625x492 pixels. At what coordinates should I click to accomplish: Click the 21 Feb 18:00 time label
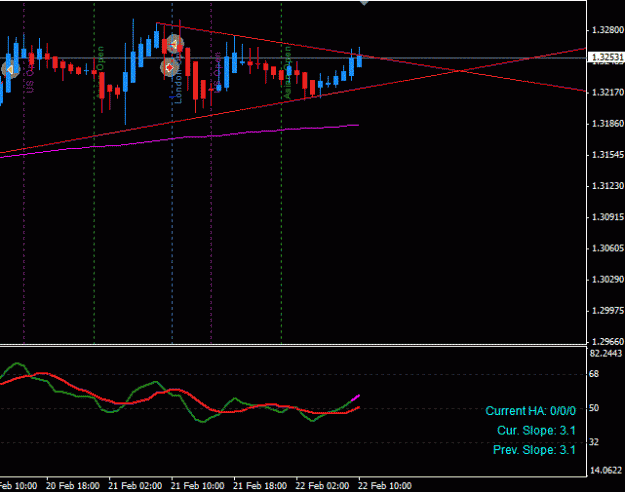click(x=260, y=486)
